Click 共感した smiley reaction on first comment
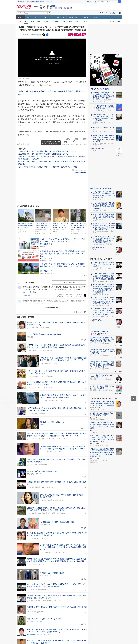This screenshot has height=644, width=138. [x=57, y=295]
